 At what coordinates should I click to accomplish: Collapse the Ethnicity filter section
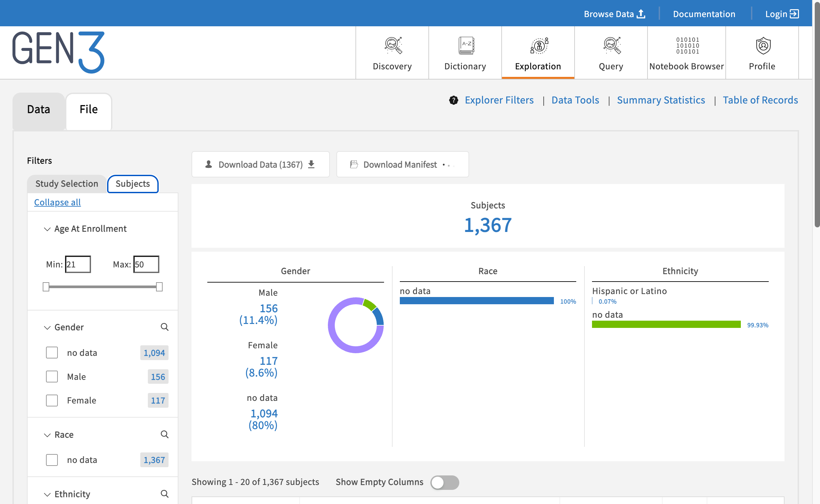point(47,494)
